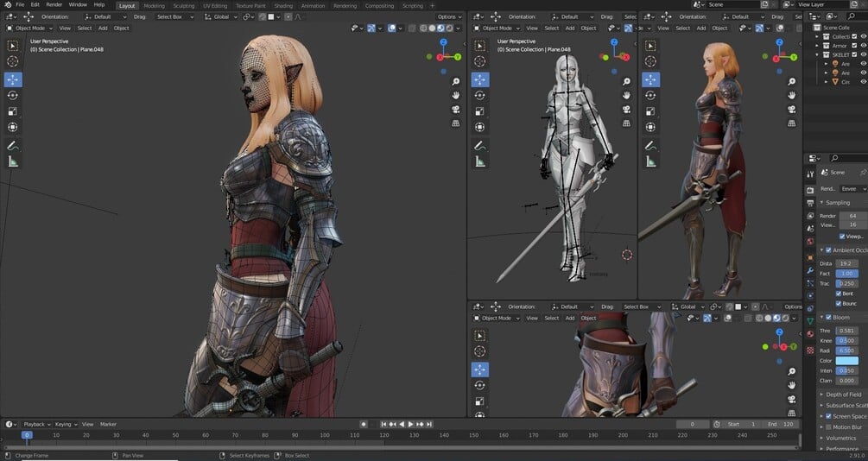Select the Scale tool in the left viewport
The image size is (868, 461).
click(13, 111)
